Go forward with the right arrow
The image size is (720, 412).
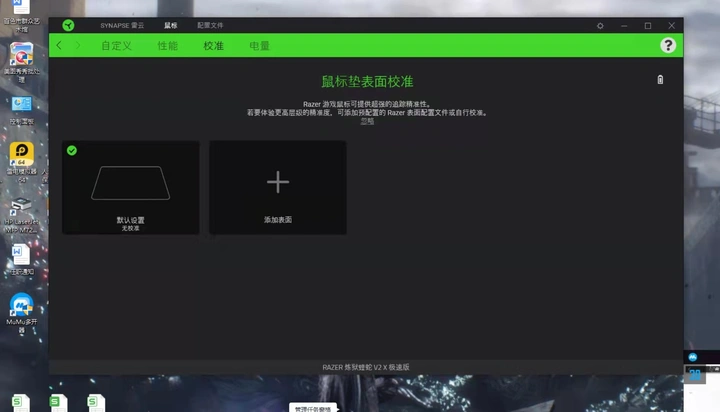[78, 45]
